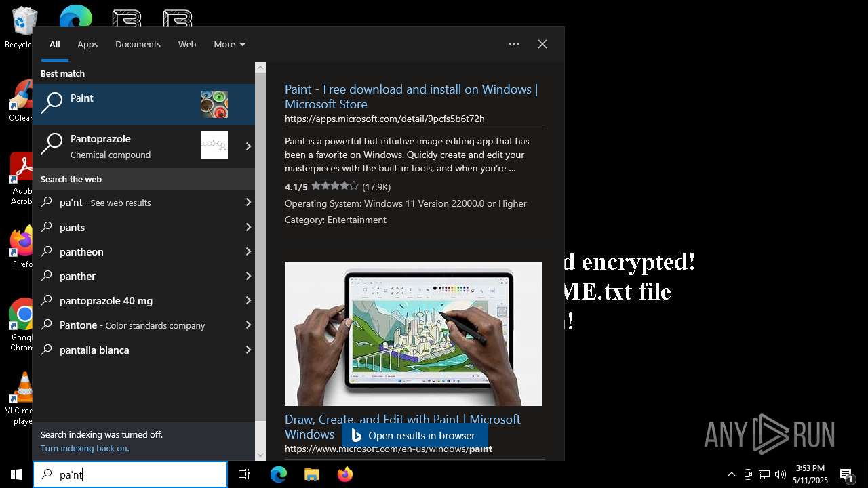Expand the pants suggestion chevron
868x488 pixels.
pyautogui.click(x=248, y=227)
